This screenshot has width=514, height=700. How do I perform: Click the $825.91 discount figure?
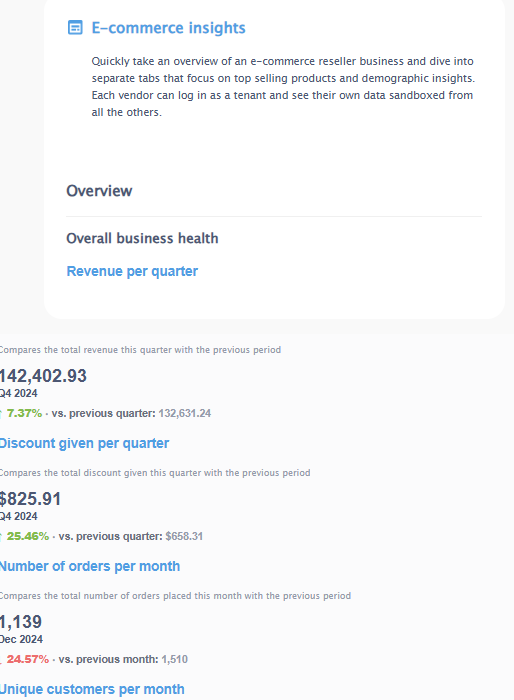click(30, 499)
